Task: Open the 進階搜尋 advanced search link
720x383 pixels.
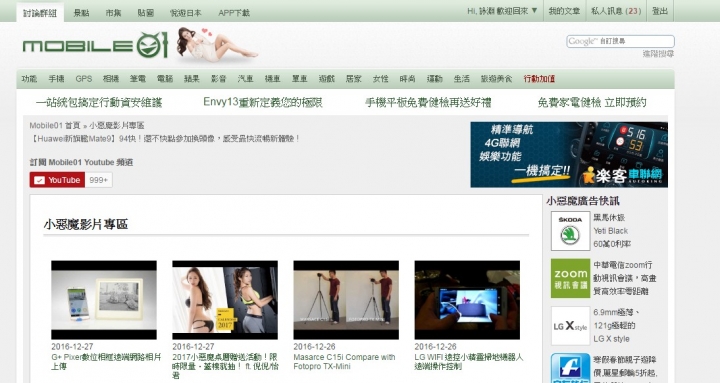Action: tap(658, 54)
